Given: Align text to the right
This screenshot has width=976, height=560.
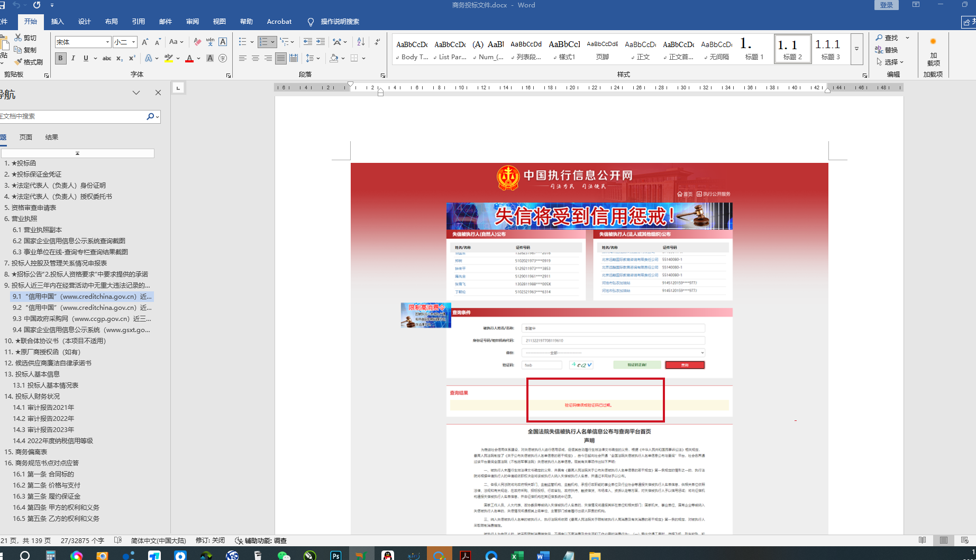Looking at the screenshot, I should coord(268,58).
